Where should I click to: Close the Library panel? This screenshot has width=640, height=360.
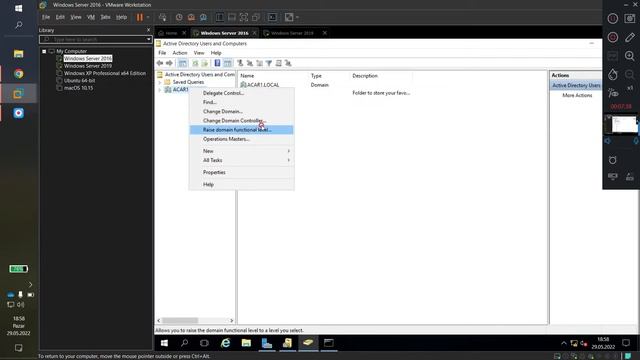(148, 30)
